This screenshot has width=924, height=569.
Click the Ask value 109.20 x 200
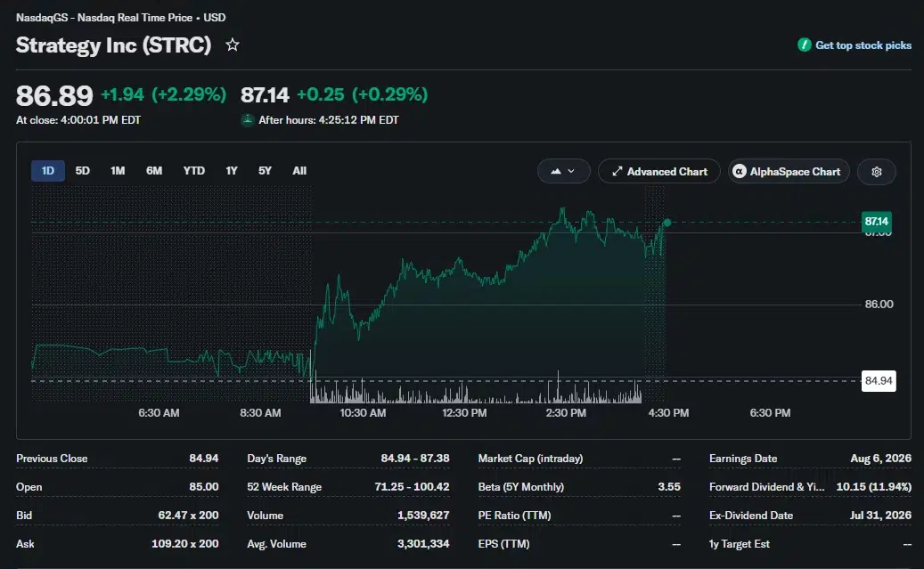[185, 544]
